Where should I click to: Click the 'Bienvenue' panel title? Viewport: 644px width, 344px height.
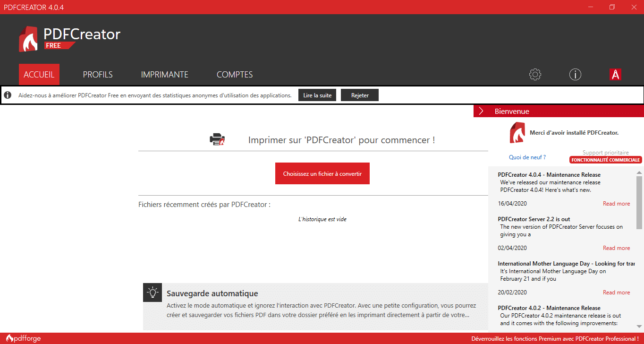click(512, 111)
